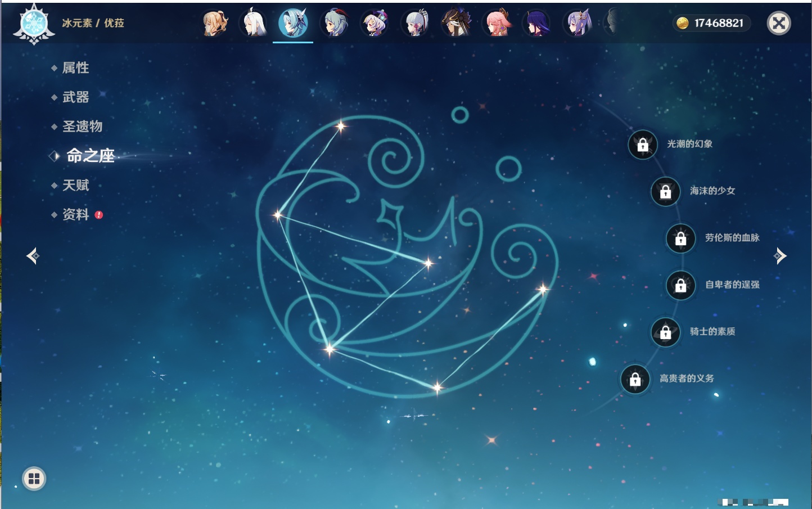Viewport: 812px width, 509px height.
Task: Click the red alert badge beside 资料
Action: point(99,215)
